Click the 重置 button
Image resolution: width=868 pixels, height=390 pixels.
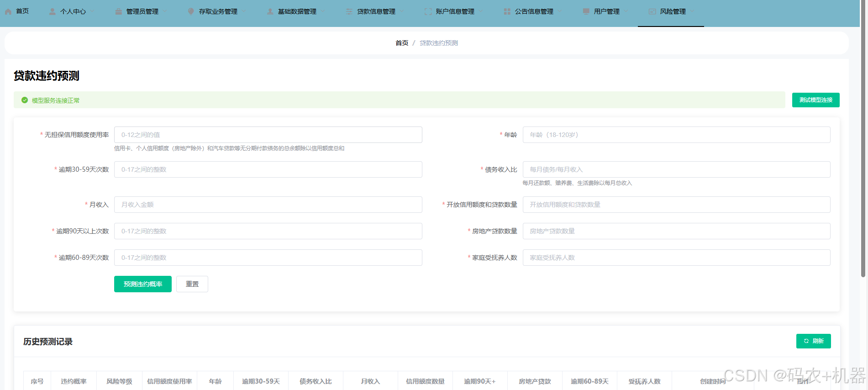tap(192, 284)
